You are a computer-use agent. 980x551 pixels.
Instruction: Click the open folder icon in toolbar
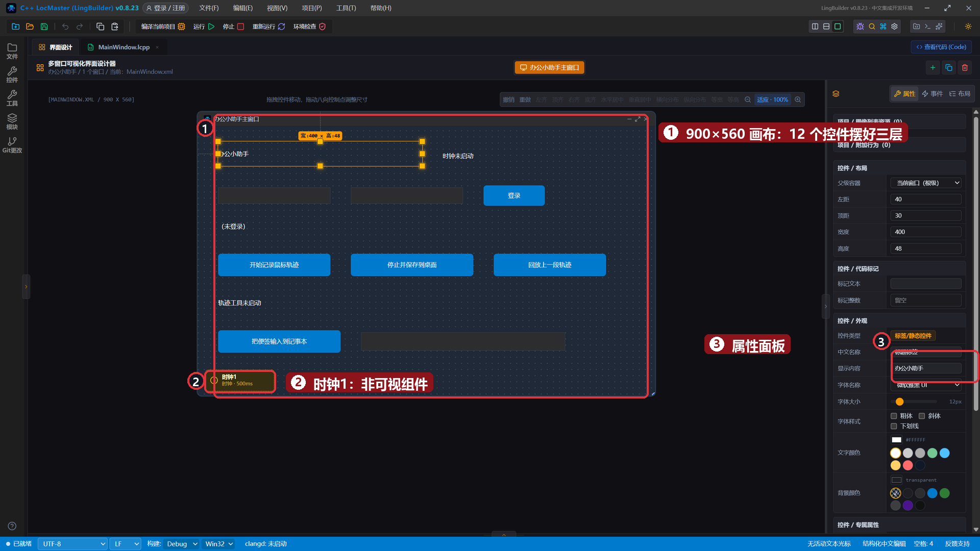click(x=30, y=27)
